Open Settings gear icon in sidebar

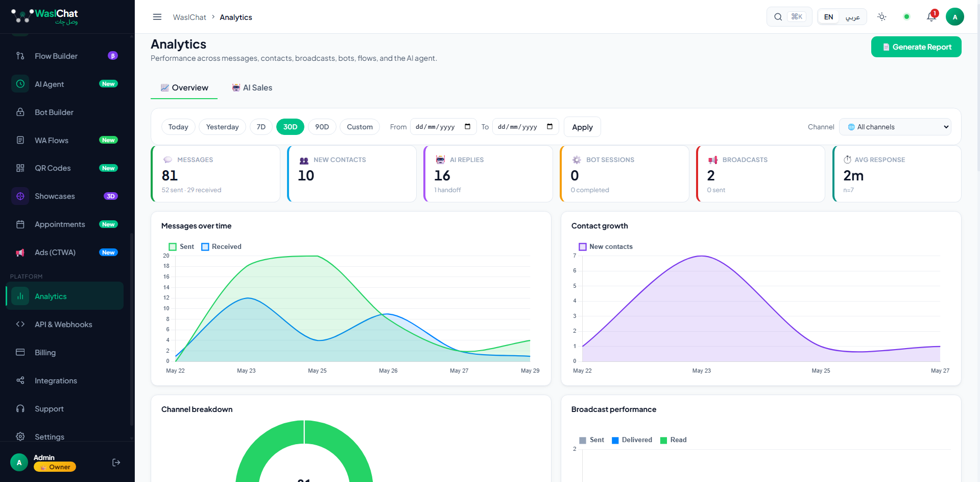(x=20, y=437)
